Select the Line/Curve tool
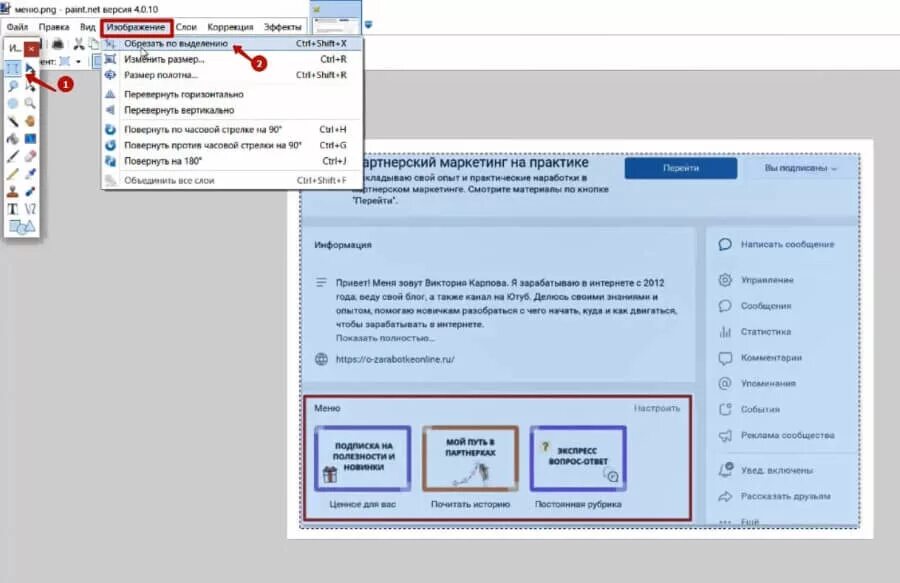The image size is (900, 583). tap(30, 209)
